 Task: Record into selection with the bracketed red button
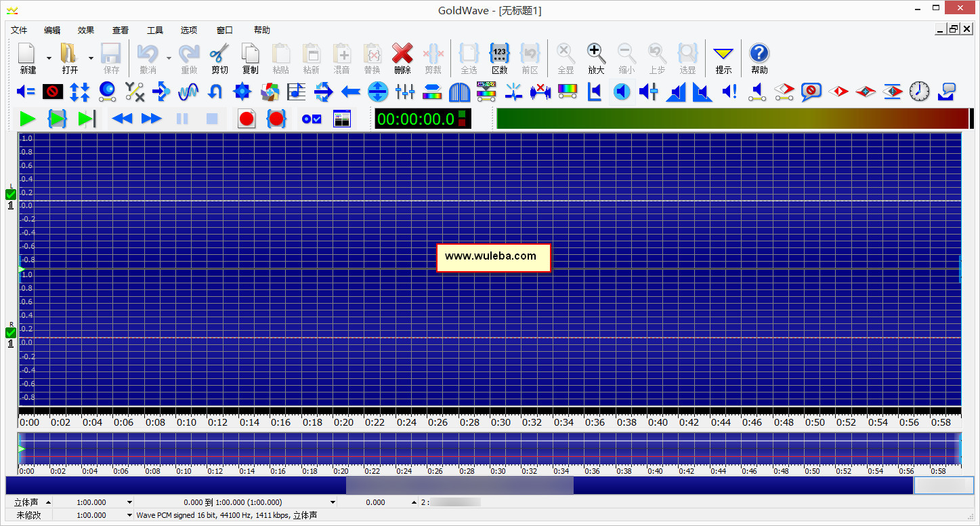(276, 119)
